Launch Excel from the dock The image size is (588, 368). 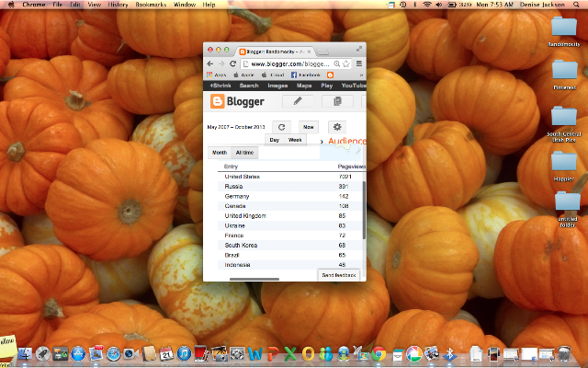(290, 353)
